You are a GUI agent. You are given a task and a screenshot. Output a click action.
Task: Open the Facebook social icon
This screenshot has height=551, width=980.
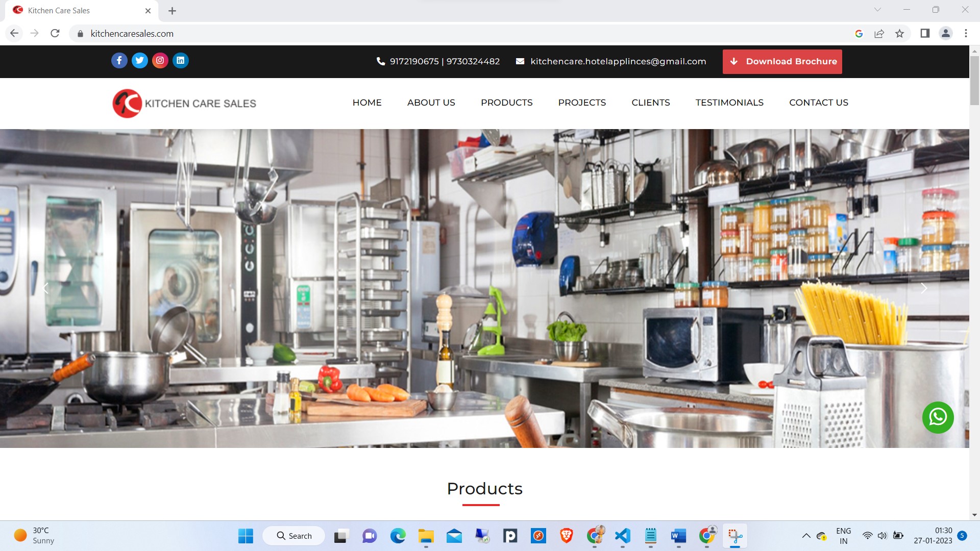(x=119, y=60)
